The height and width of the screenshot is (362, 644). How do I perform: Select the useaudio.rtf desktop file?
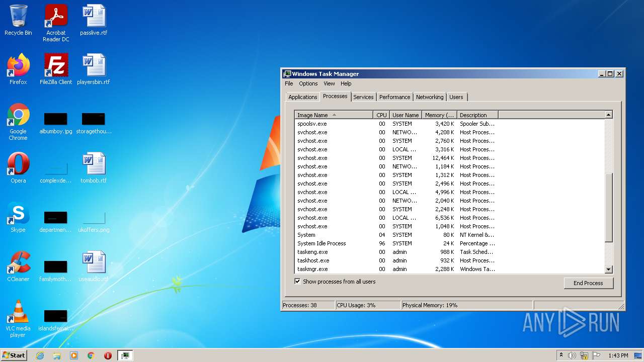coord(94,266)
